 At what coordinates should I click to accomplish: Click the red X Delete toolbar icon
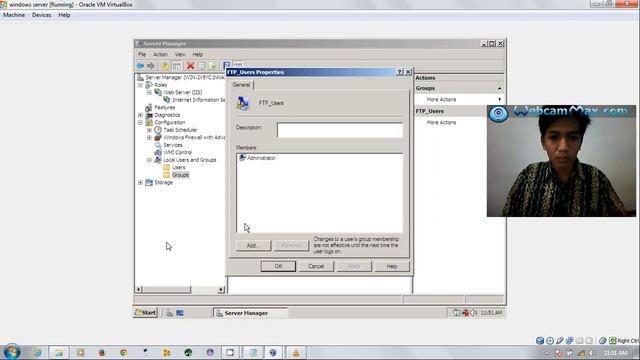tap(190, 66)
